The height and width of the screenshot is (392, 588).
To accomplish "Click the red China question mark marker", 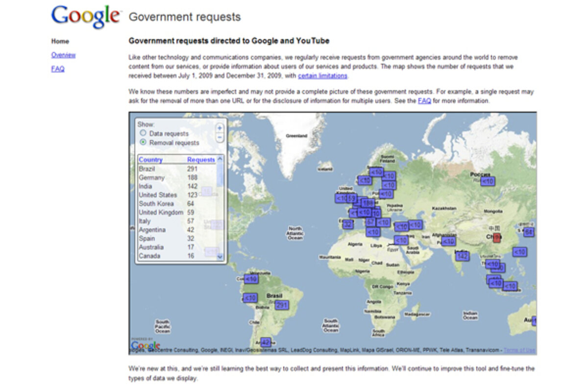I will [x=496, y=238].
